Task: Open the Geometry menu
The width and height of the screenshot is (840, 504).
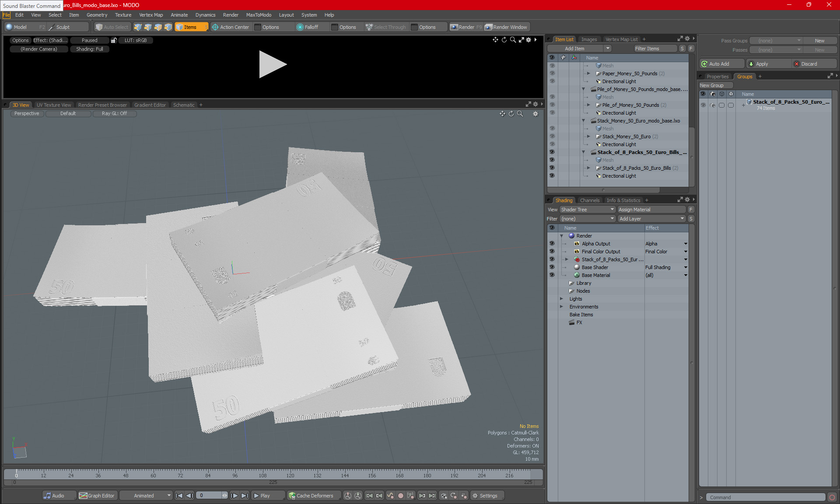Action: 97,15
